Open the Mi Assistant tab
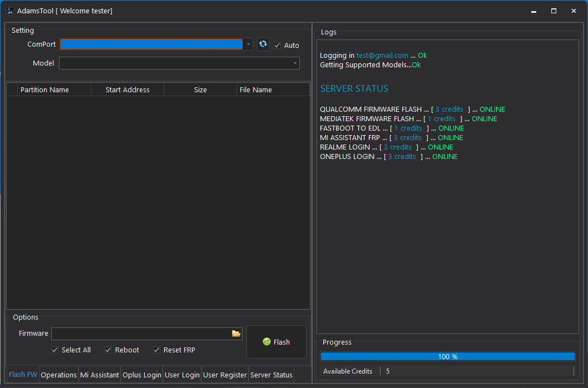The width and height of the screenshot is (588, 388). 100,375
